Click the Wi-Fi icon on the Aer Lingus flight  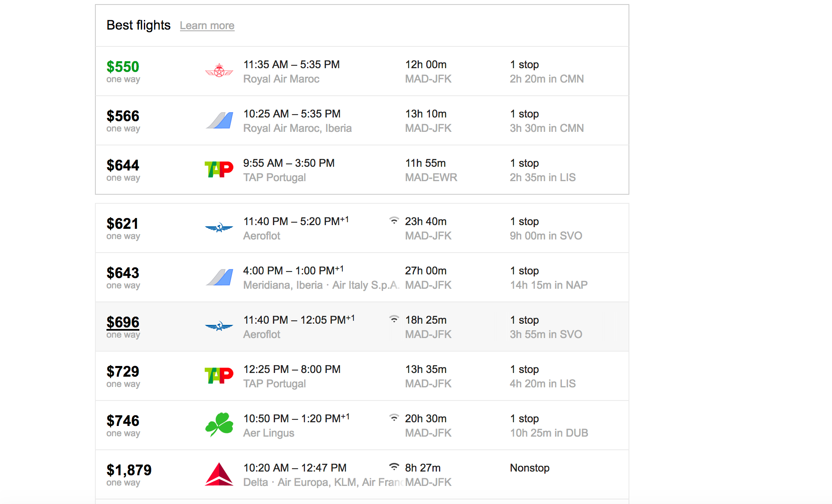[394, 418]
